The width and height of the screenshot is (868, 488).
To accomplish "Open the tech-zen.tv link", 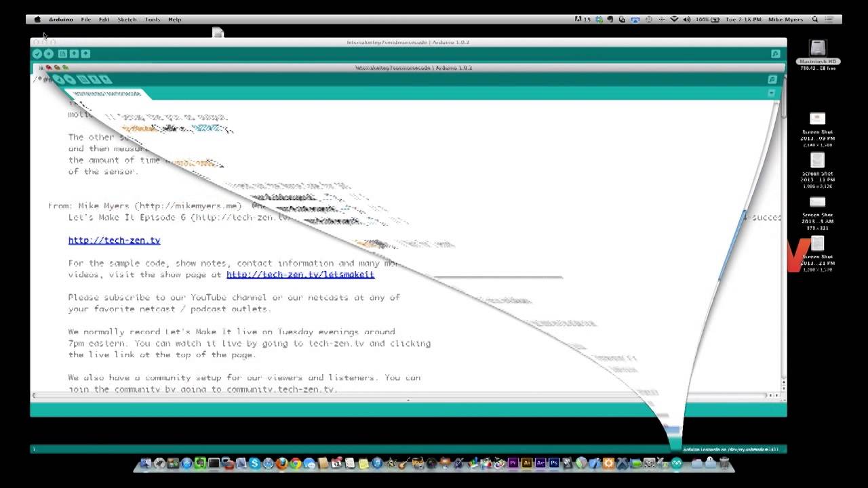I will pos(114,241).
